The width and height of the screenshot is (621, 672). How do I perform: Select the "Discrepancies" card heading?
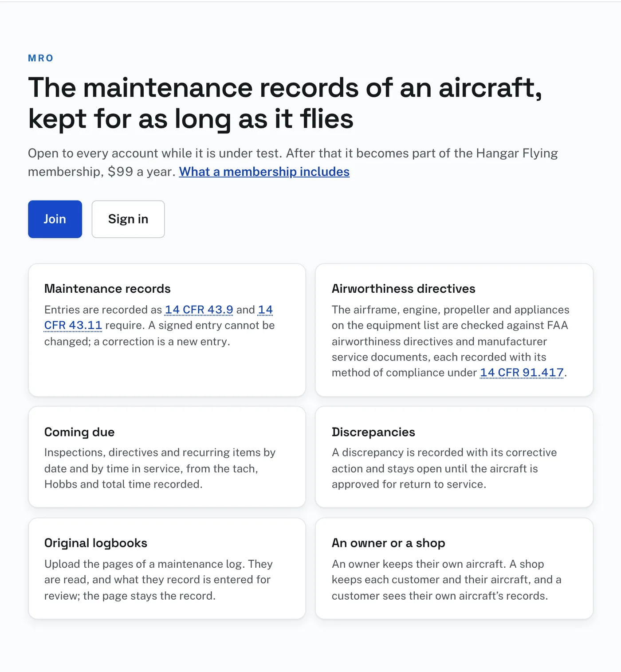point(373,432)
